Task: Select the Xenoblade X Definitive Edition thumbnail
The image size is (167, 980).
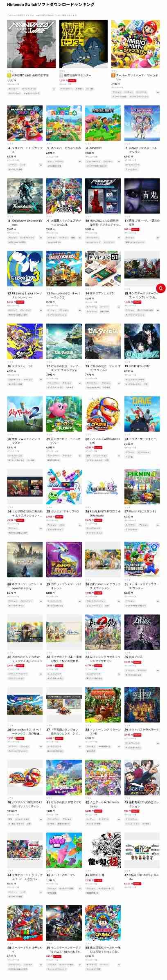Action: pos(25,196)
